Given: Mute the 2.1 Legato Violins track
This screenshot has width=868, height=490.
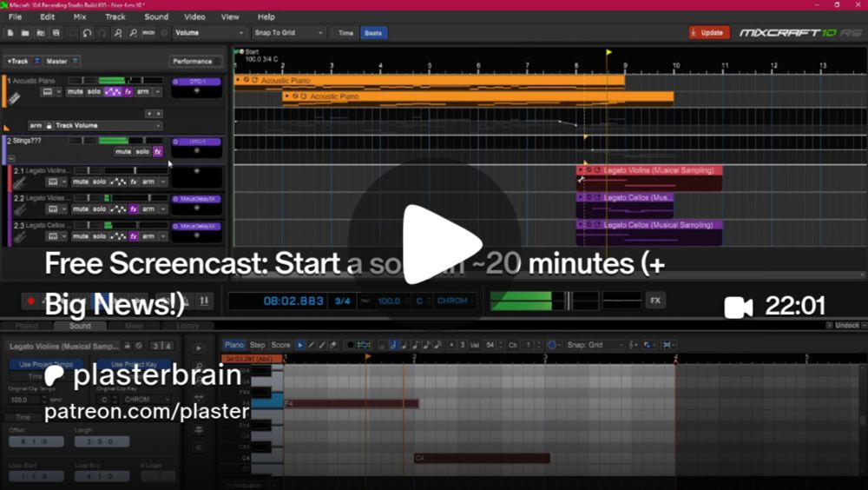Looking at the screenshot, I should (x=81, y=182).
